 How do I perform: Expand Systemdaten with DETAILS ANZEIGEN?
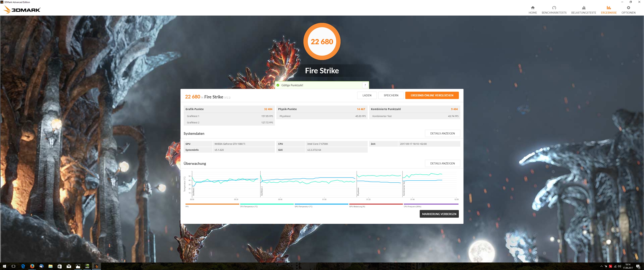pos(442,133)
